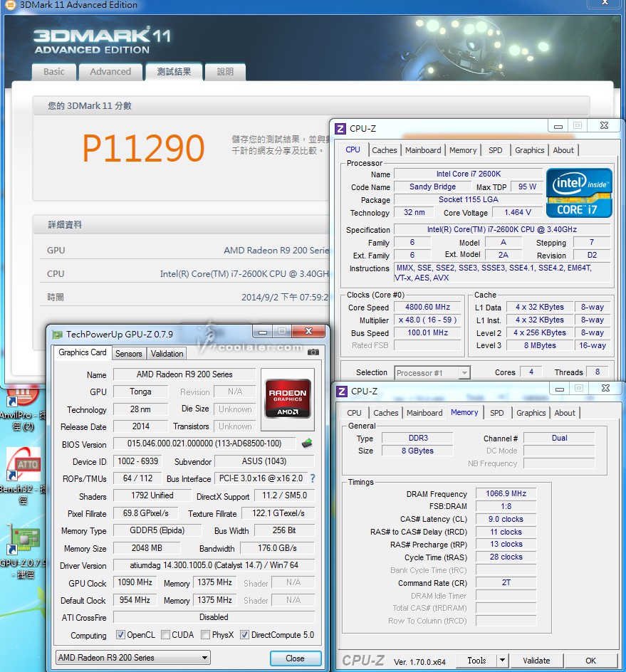Open the 測試結果 tab in 3DMark
Image resolution: width=626 pixels, height=672 pixels.
pos(174,72)
